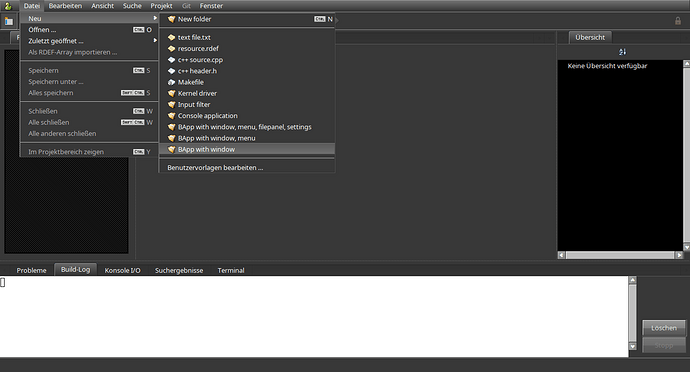Click Übersicht vertical scrollbar up arrow
Image resolution: width=690 pixels, height=372 pixels.
686,64
